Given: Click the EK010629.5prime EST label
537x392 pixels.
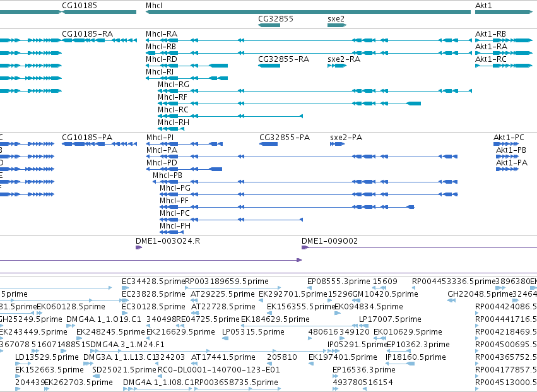Looking at the screenshot, I should [408, 332].
